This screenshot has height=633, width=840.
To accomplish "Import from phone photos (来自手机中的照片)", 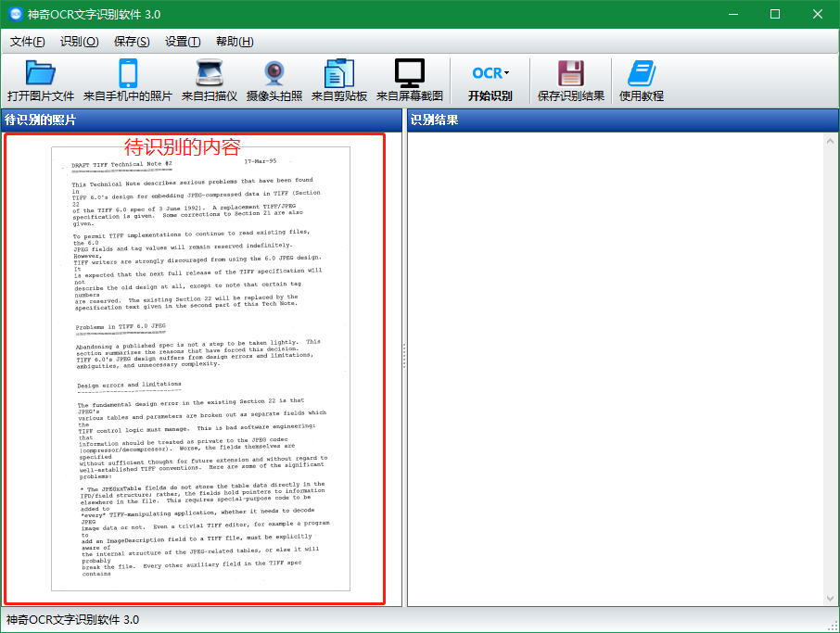I will 128,81.
